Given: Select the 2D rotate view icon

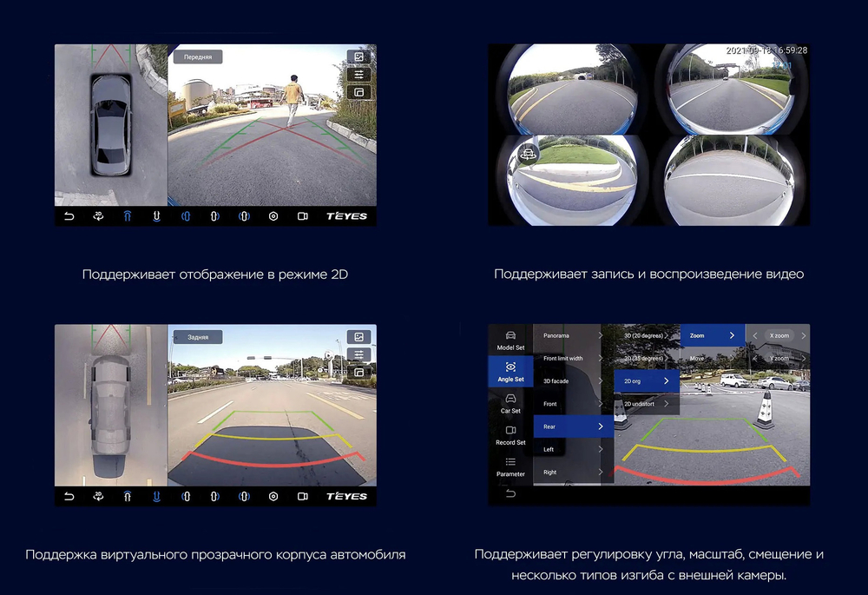Looking at the screenshot, I should tap(100, 215).
